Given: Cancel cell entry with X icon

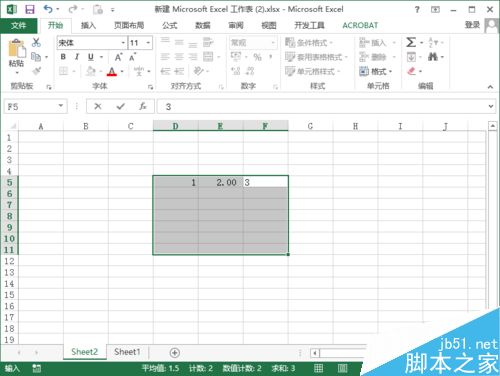Looking at the screenshot, I should pos(98,106).
